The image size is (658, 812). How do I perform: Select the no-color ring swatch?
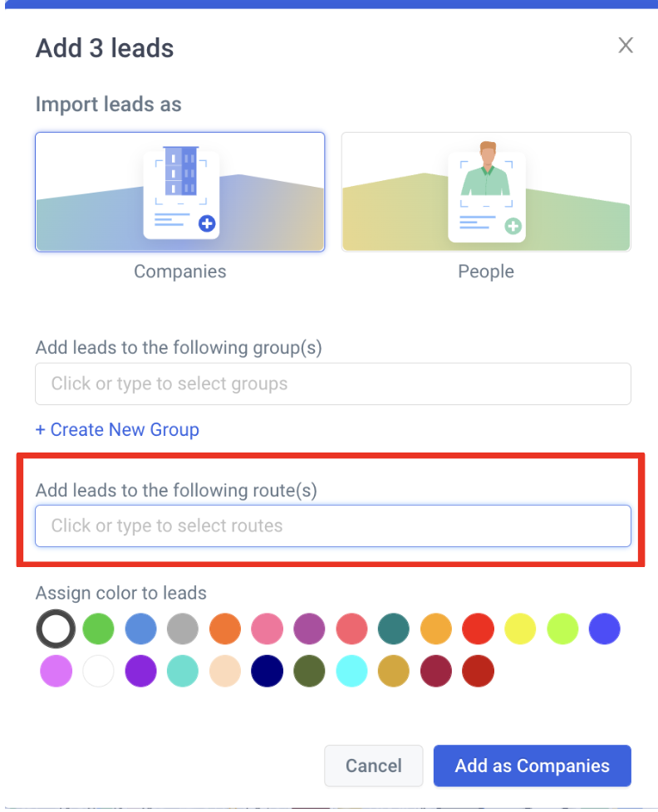click(x=56, y=629)
